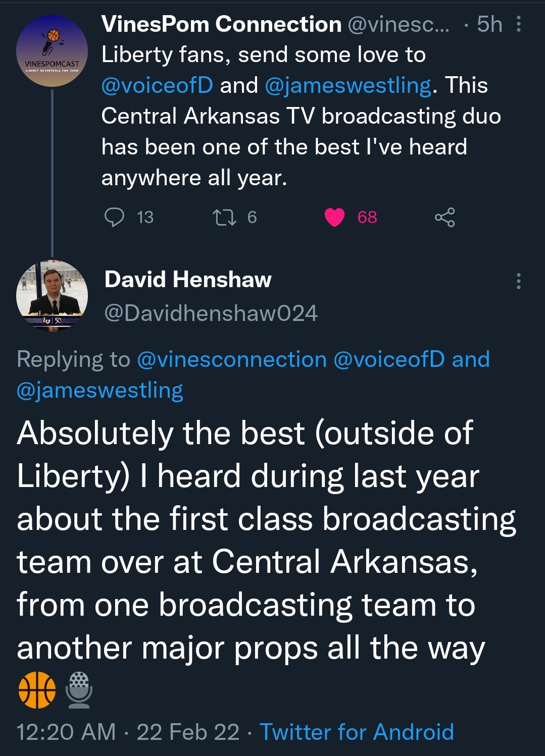
Task: Open the @voiceofD mention in tweet text
Action: (157, 85)
